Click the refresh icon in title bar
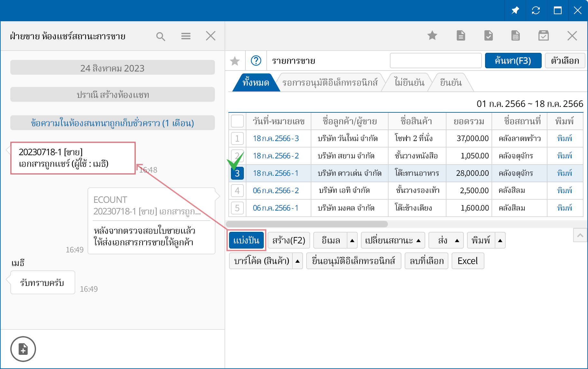588x369 pixels. 536,10
